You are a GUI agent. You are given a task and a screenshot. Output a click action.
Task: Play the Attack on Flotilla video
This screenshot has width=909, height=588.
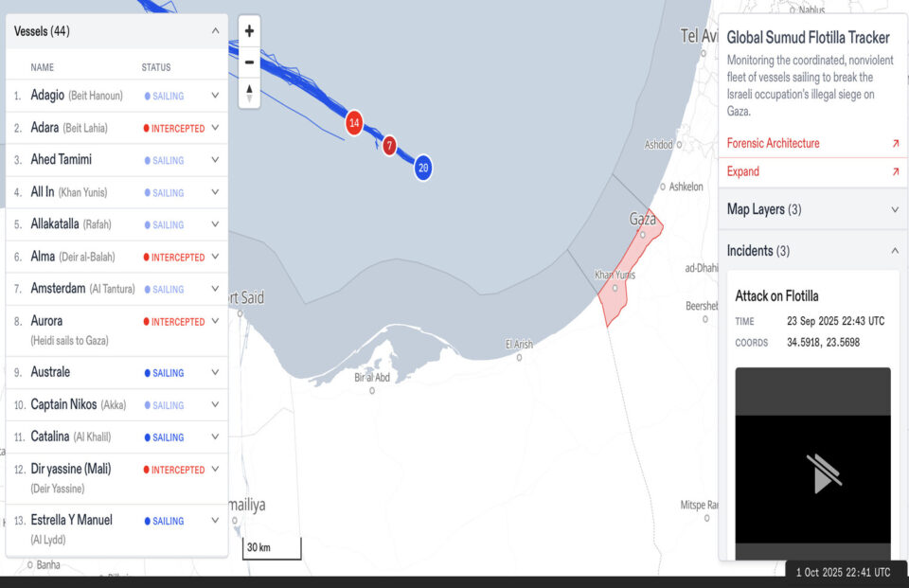(x=813, y=472)
